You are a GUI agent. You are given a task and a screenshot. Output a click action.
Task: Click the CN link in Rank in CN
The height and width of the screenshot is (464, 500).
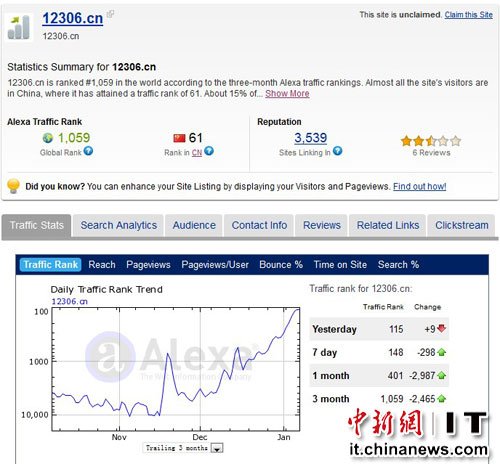coord(197,153)
